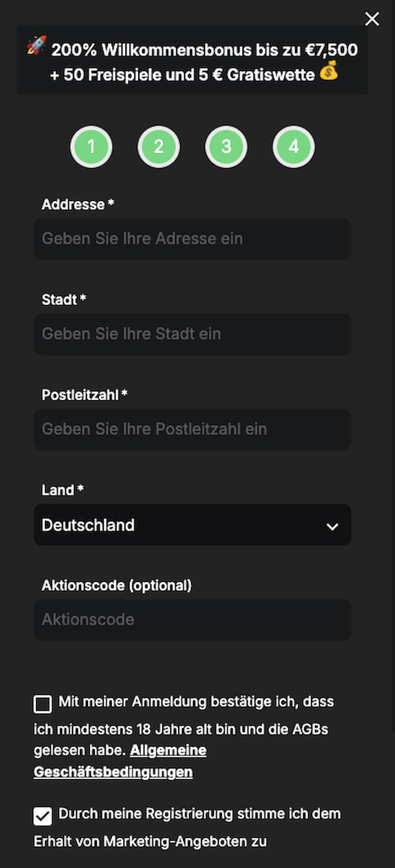Close the registration dialog with the X

tap(372, 19)
